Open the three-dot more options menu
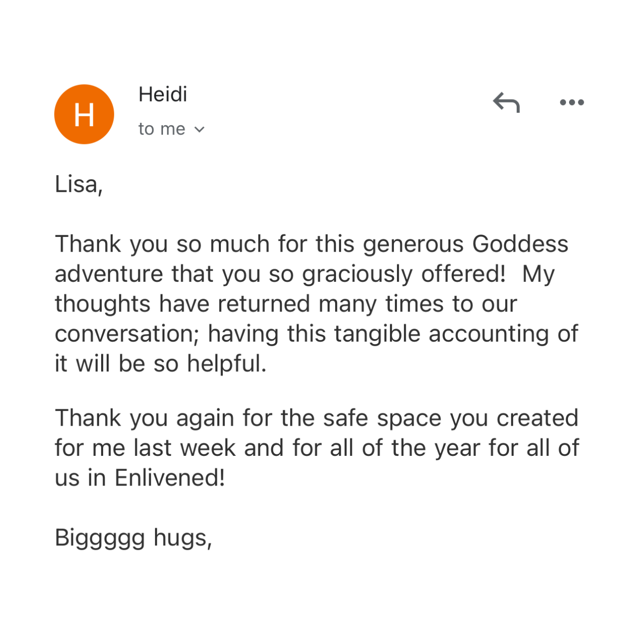Screen dimensions: 644x644 572,103
